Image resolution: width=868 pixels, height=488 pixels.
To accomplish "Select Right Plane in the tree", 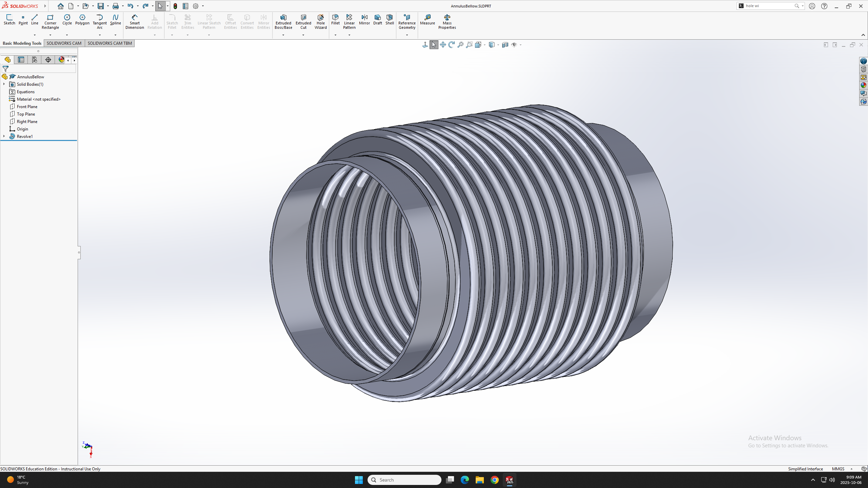I will 27,122.
